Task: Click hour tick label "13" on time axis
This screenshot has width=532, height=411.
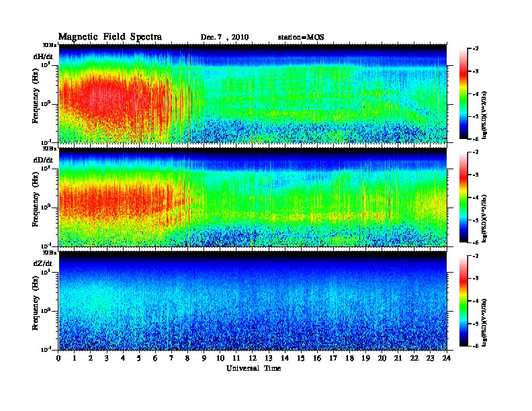Action: click(269, 358)
